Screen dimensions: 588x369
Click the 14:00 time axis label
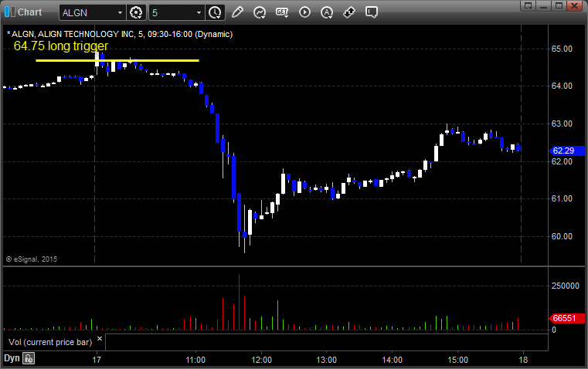coord(393,360)
